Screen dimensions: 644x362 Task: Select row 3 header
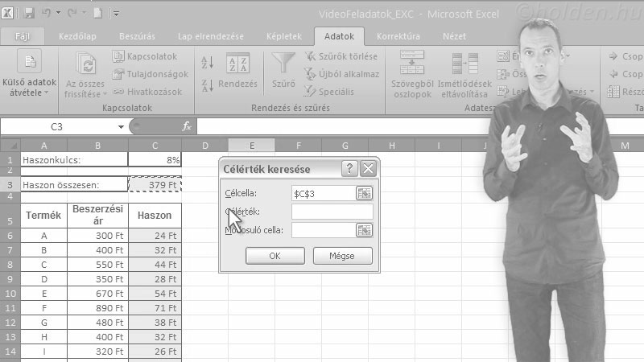pyautogui.click(x=10, y=185)
